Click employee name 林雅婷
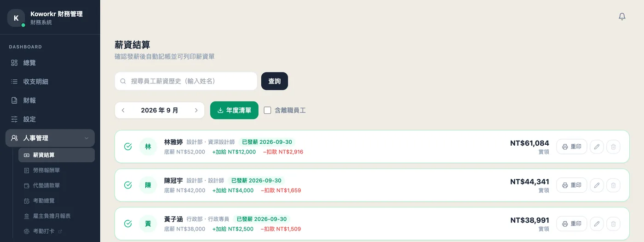The image size is (644, 242). 173,142
